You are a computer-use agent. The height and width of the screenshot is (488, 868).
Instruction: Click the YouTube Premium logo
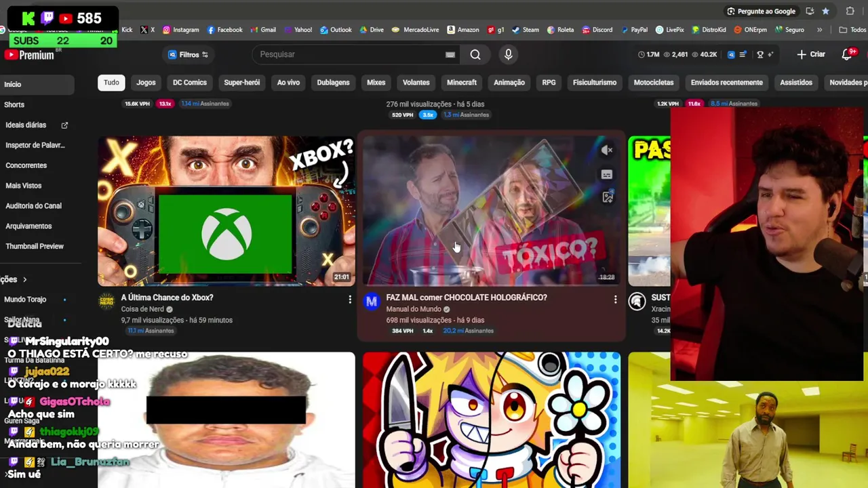[29, 55]
